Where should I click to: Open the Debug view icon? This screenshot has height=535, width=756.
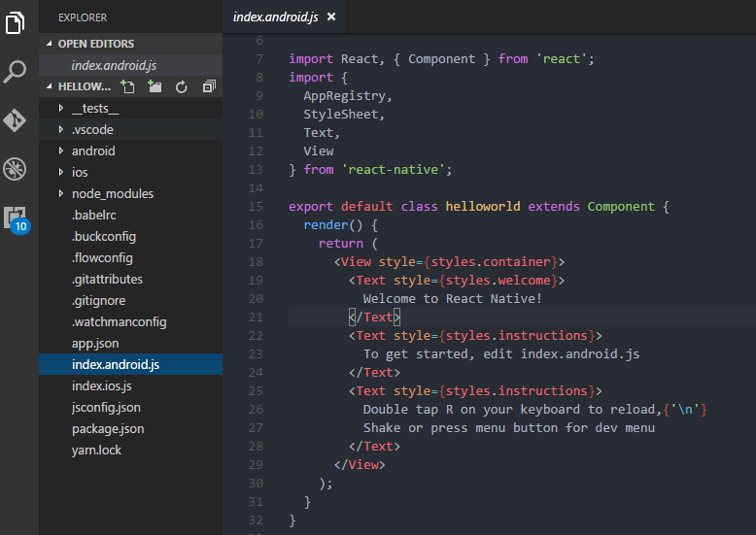[x=16, y=168]
